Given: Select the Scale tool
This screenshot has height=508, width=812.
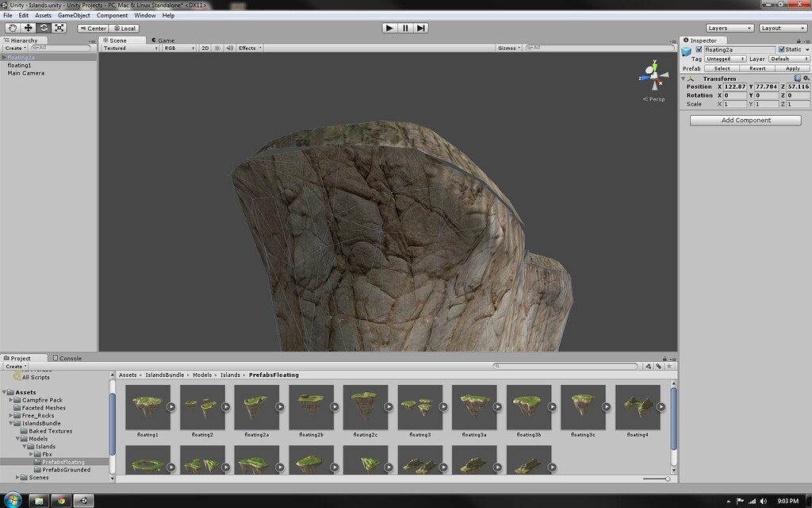Looking at the screenshot, I should coord(59,27).
